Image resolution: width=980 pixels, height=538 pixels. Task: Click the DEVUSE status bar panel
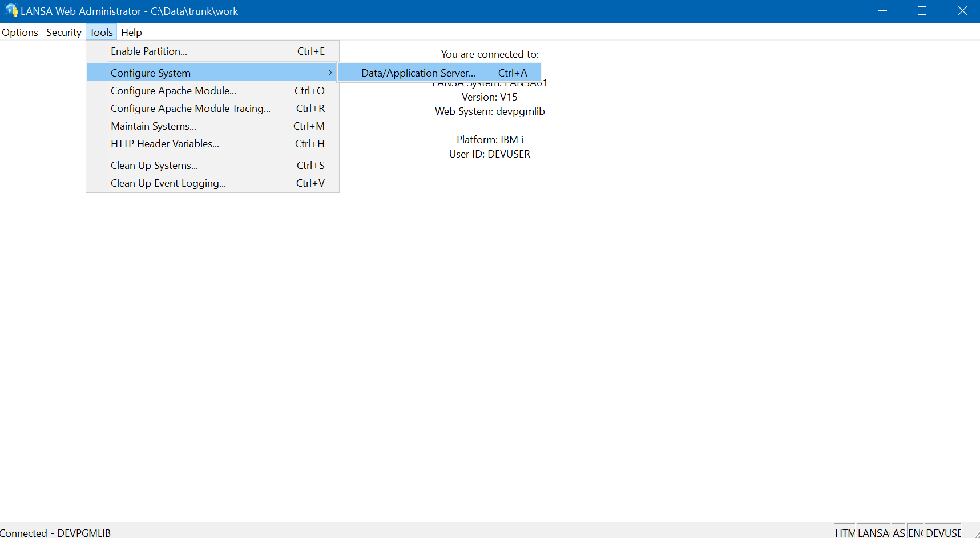coord(943,532)
